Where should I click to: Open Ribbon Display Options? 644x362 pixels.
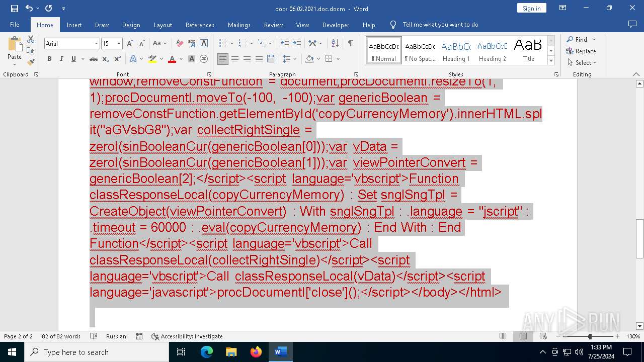click(x=563, y=9)
